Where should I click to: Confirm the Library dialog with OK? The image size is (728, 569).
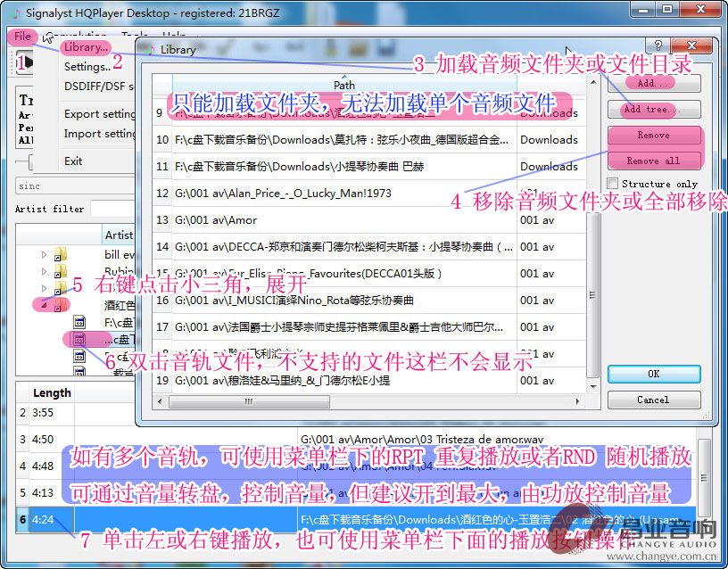pos(654,374)
